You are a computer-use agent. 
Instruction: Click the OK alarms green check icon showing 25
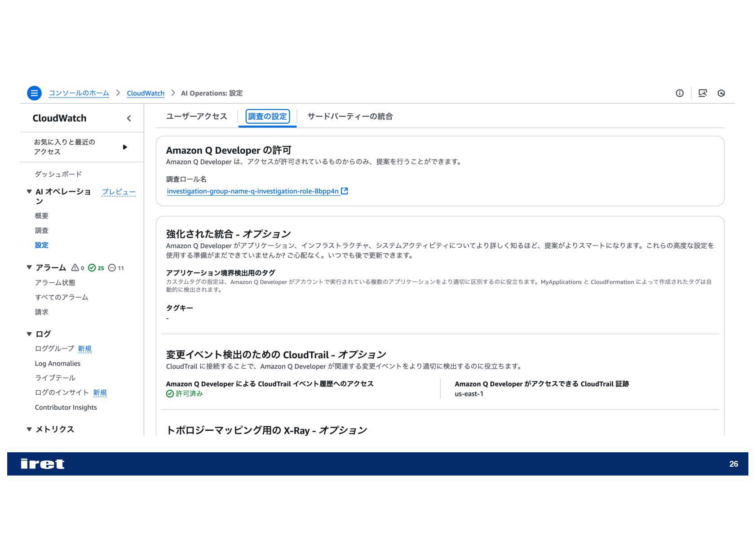point(92,267)
